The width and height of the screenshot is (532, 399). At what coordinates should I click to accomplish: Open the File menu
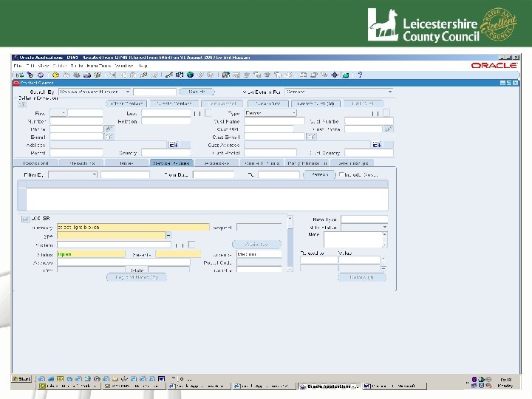(x=18, y=66)
